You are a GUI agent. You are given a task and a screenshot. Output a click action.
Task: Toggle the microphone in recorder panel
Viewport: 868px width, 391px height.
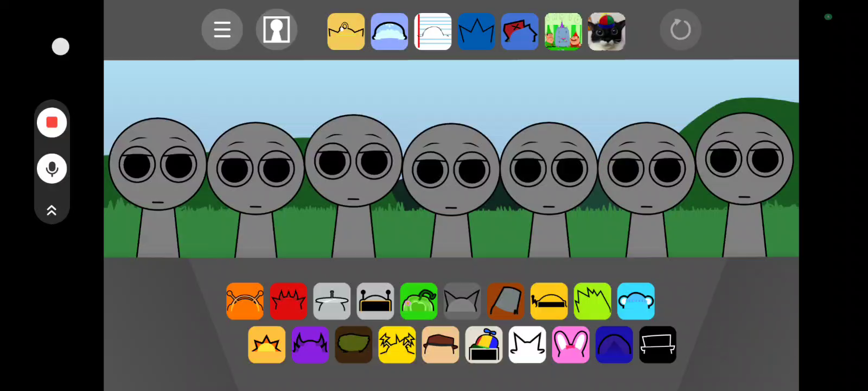point(52,169)
